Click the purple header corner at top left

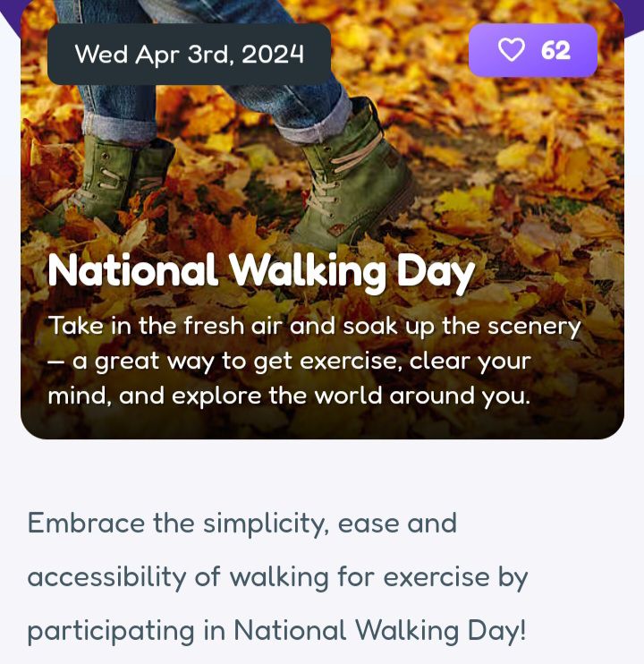pyautogui.click(x=9, y=13)
